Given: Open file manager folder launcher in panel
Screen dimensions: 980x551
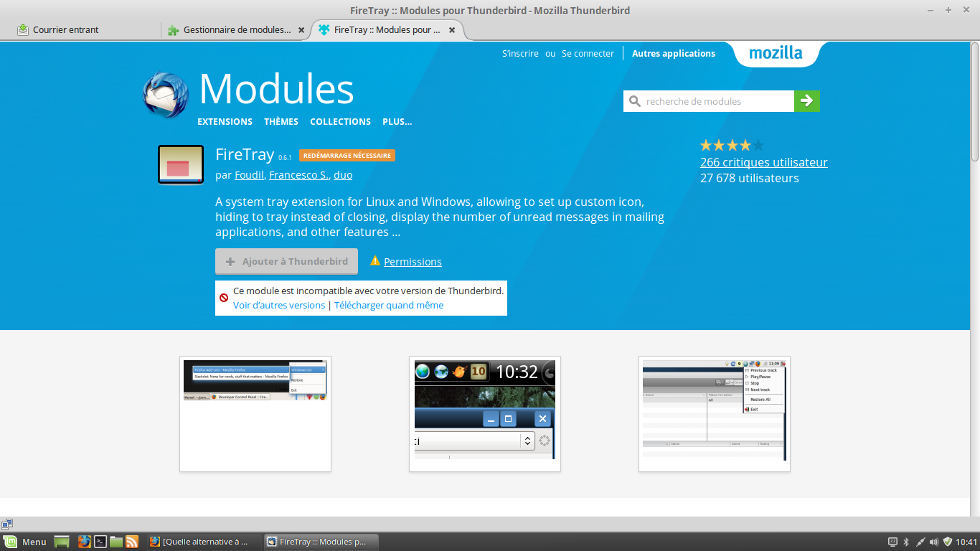Looking at the screenshot, I should pos(116,542).
